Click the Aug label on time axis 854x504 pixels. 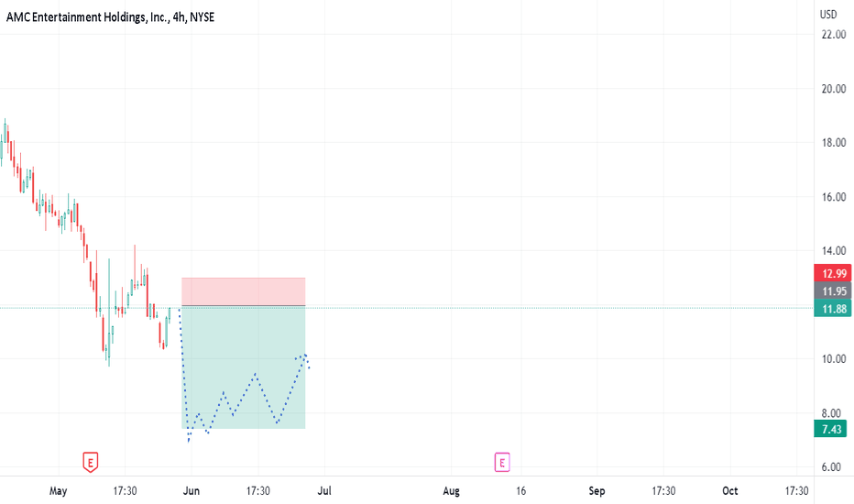452,491
